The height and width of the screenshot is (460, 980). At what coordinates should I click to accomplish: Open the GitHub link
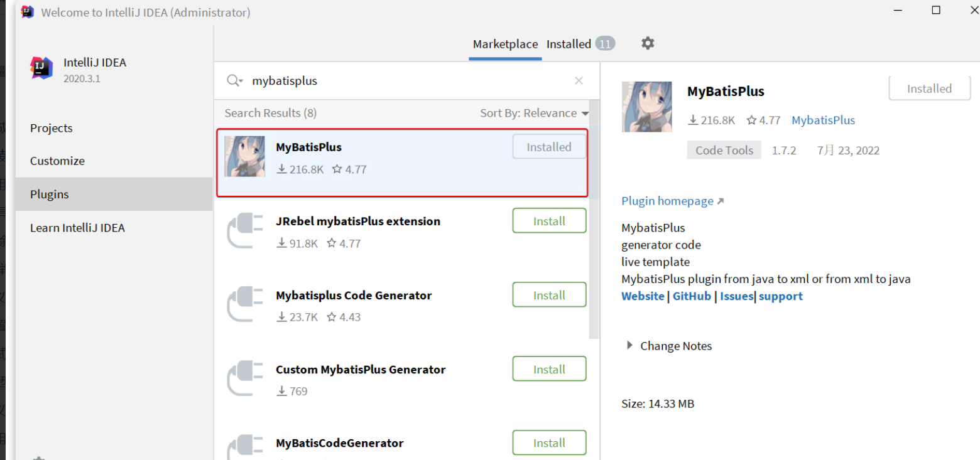point(692,296)
